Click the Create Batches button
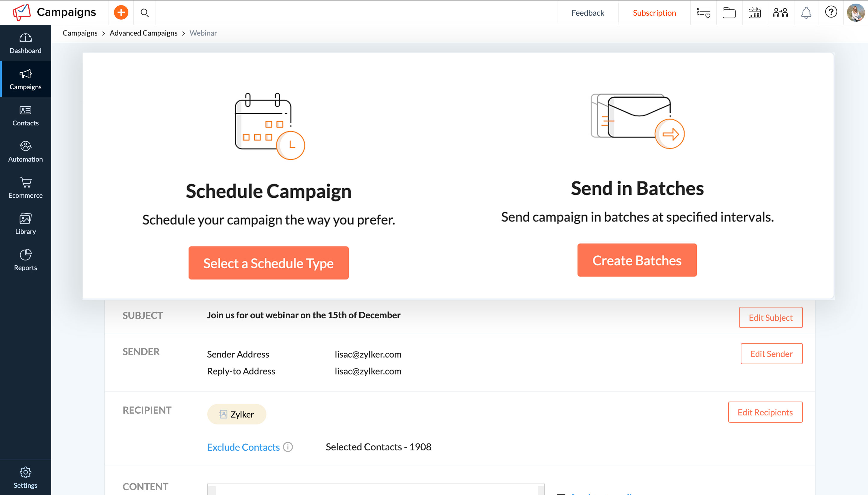Viewport: 868px width, 495px height. pos(637,260)
